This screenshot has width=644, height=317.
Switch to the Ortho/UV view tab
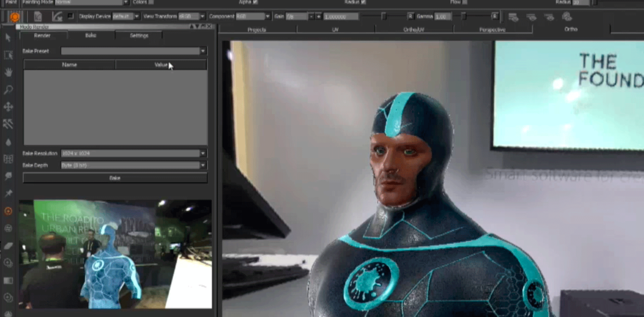414,29
